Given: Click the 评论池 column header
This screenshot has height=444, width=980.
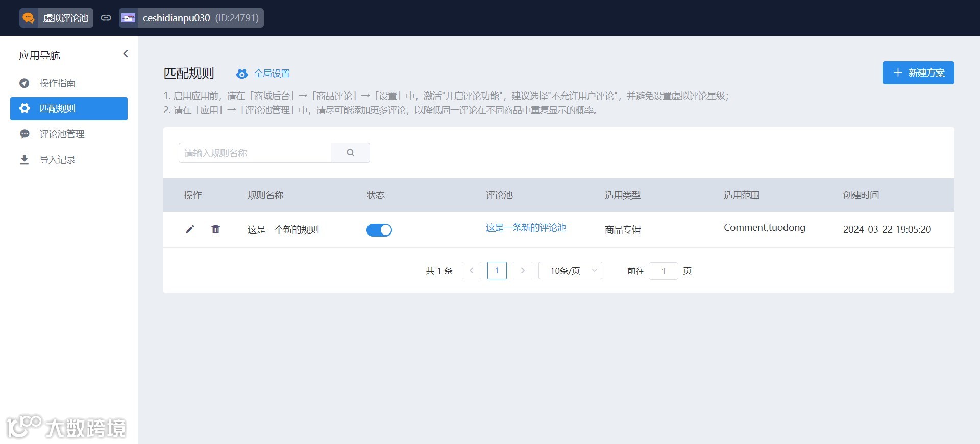Looking at the screenshot, I should 499,195.
